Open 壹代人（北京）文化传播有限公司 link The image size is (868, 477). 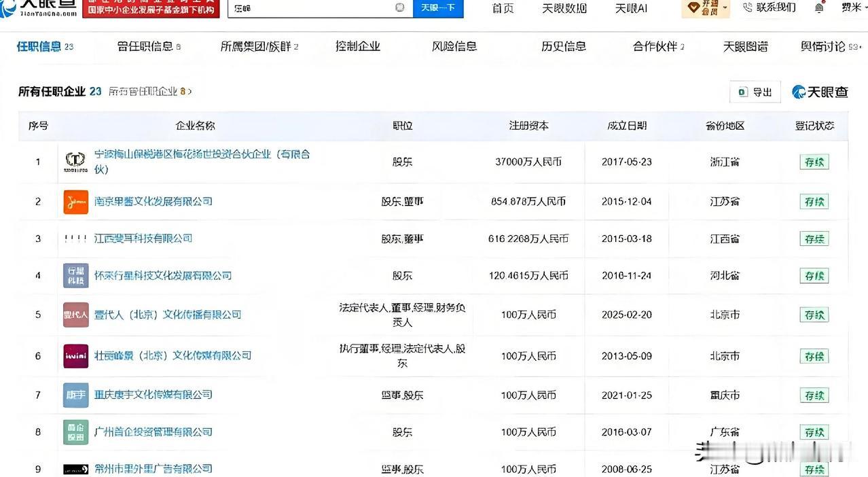point(168,315)
